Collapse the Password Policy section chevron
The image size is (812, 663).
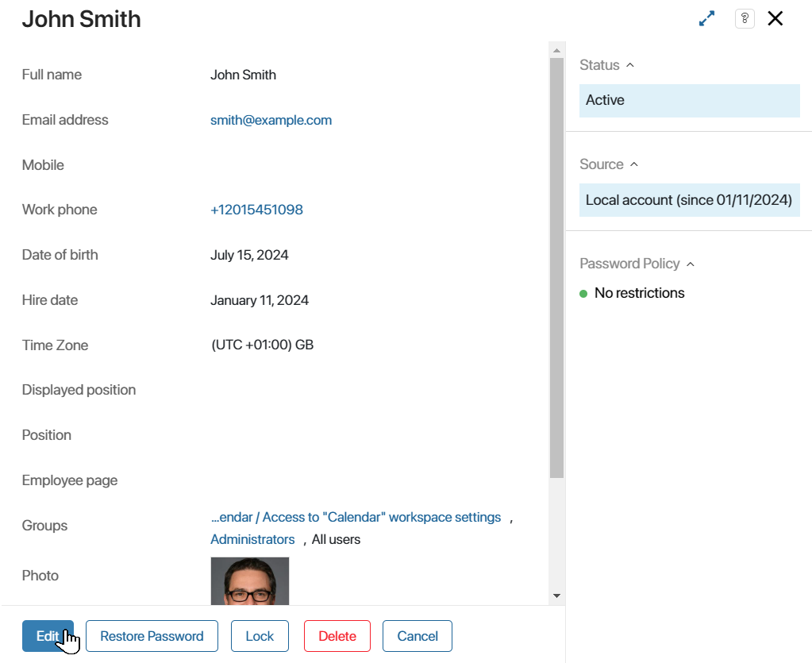pos(691,264)
